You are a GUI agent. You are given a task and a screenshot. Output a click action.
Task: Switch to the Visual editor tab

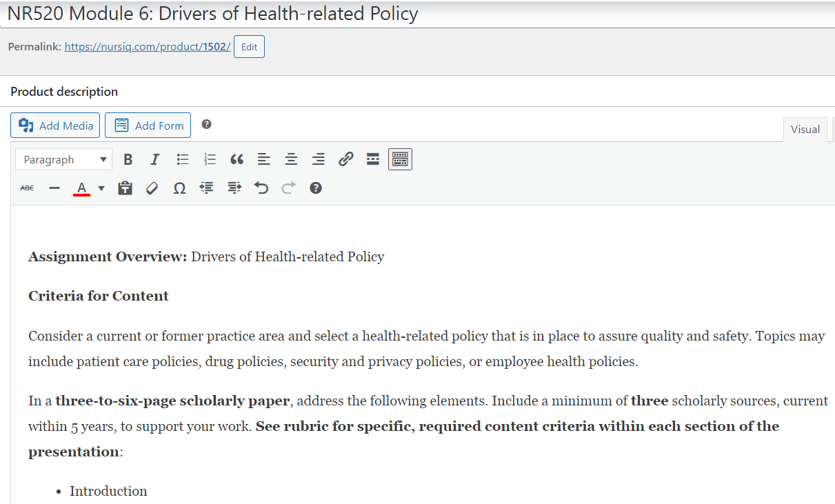[805, 130]
